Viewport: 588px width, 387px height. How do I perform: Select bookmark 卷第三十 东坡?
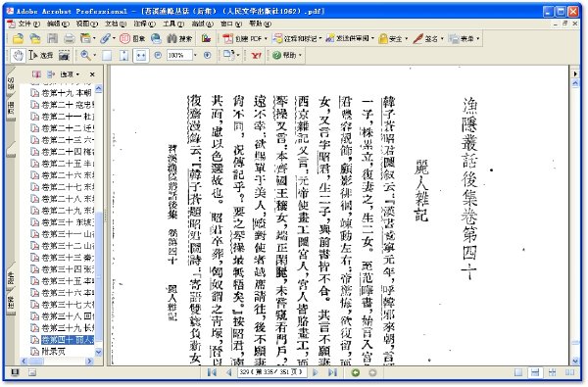tap(63, 222)
